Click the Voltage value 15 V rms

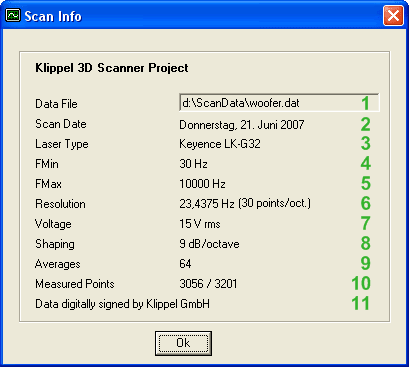pyautogui.click(x=200, y=224)
